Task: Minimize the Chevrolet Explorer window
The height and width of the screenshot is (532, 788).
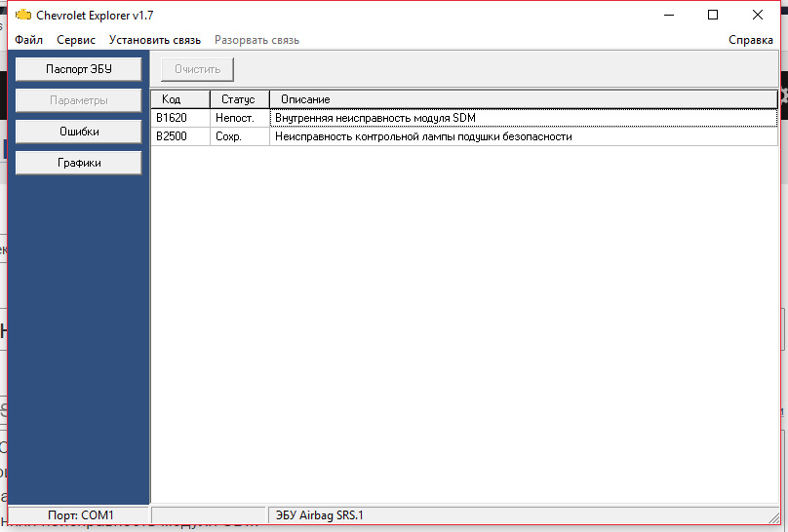Action: click(669, 15)
